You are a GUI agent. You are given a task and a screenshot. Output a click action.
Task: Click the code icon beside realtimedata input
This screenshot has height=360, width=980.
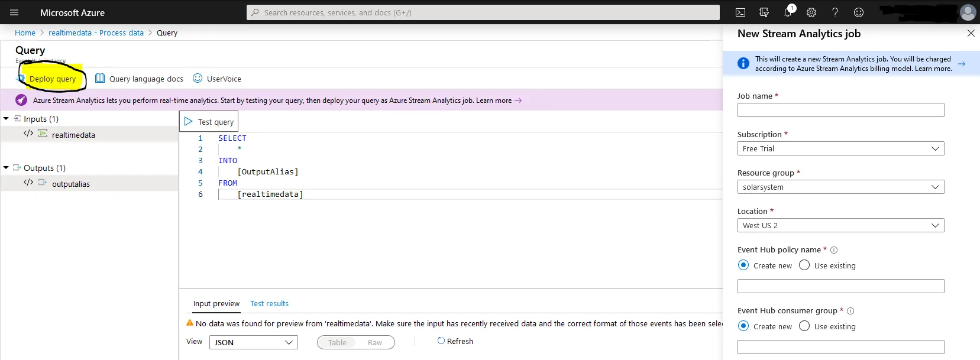click(x=28, y=134)
